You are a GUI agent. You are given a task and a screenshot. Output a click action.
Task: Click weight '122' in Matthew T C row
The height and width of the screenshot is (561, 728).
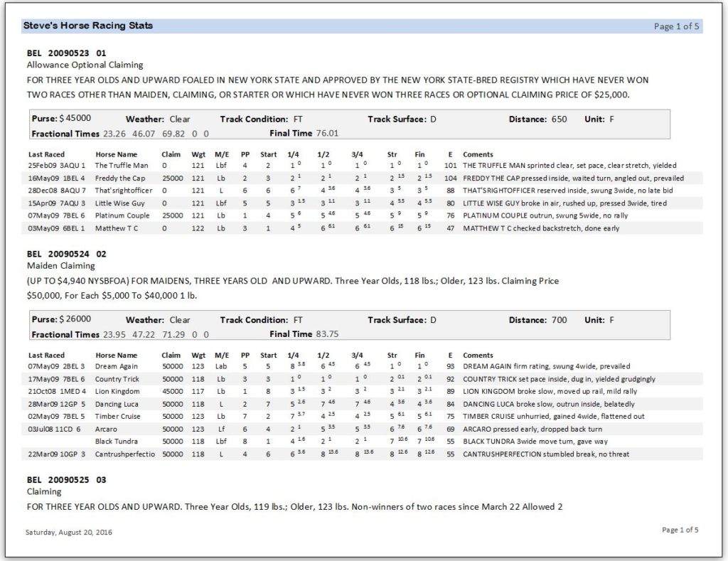(x=198, y=228)
